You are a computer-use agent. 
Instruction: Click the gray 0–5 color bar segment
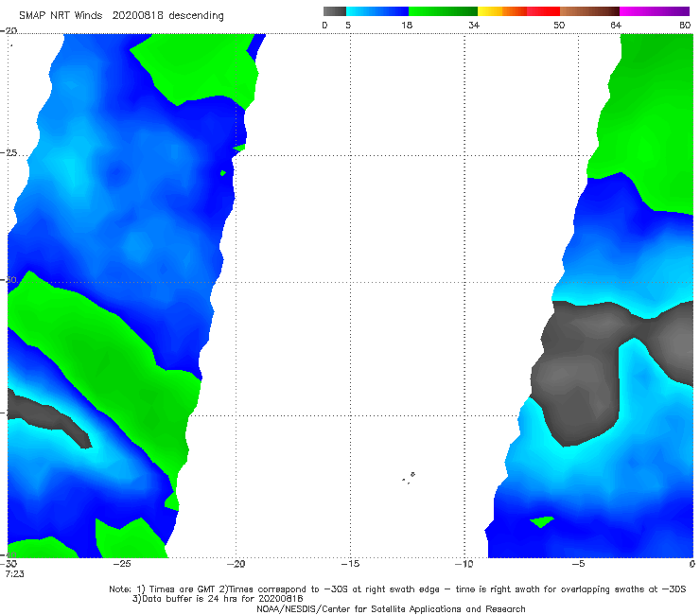point(334,11)
